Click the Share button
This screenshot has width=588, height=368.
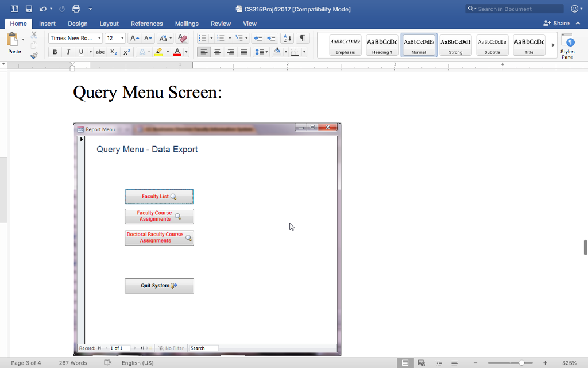(x=556, y=23)
